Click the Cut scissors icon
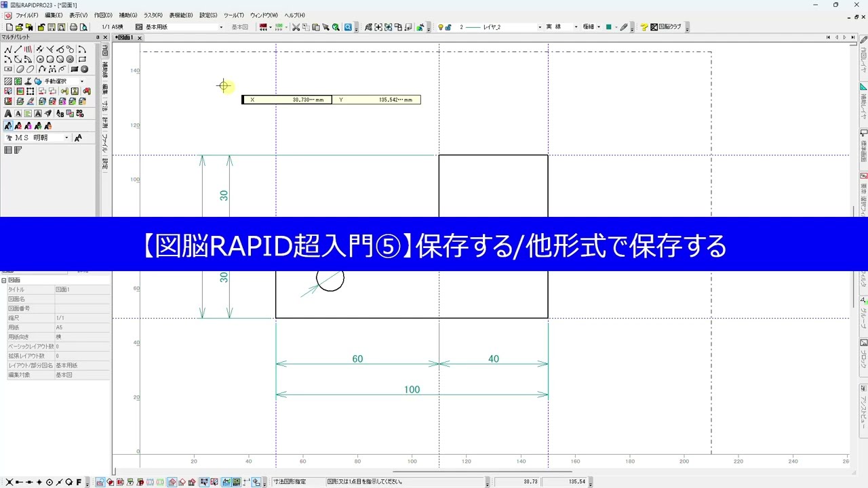The image size is (868, 488). (x=296, y=27)
